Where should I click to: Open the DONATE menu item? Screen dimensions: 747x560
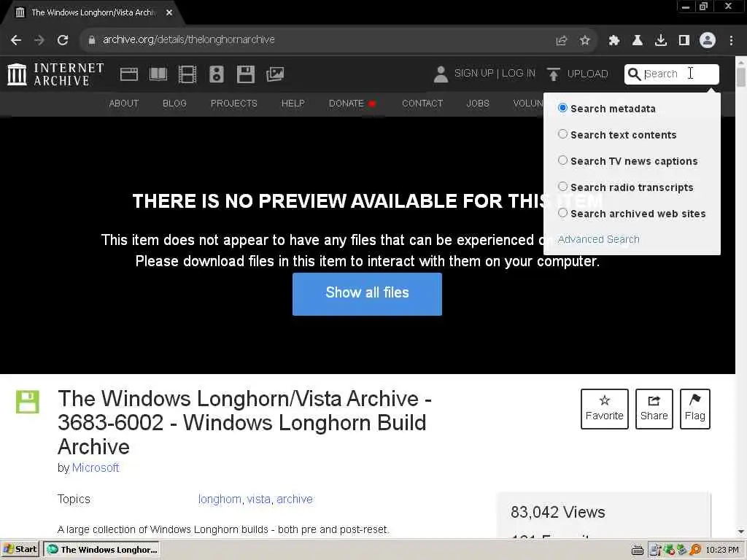coord(347,104)
